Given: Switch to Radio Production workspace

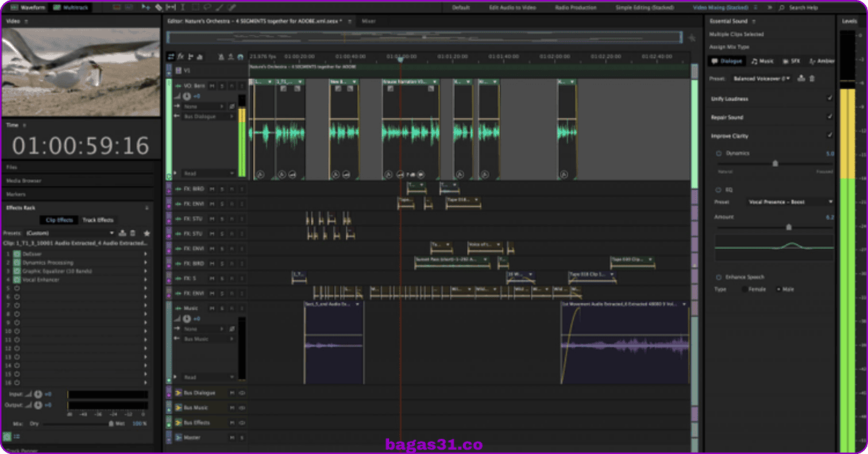Looking at the screenshot, I should 576,7.
